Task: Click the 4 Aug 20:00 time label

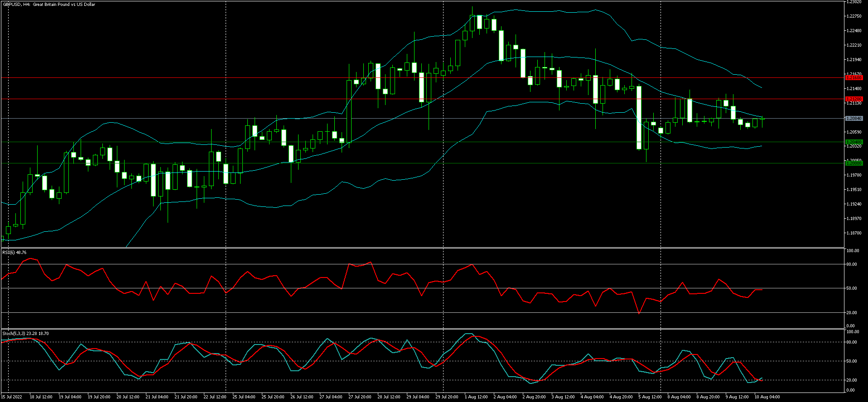Action: [621, 397]
